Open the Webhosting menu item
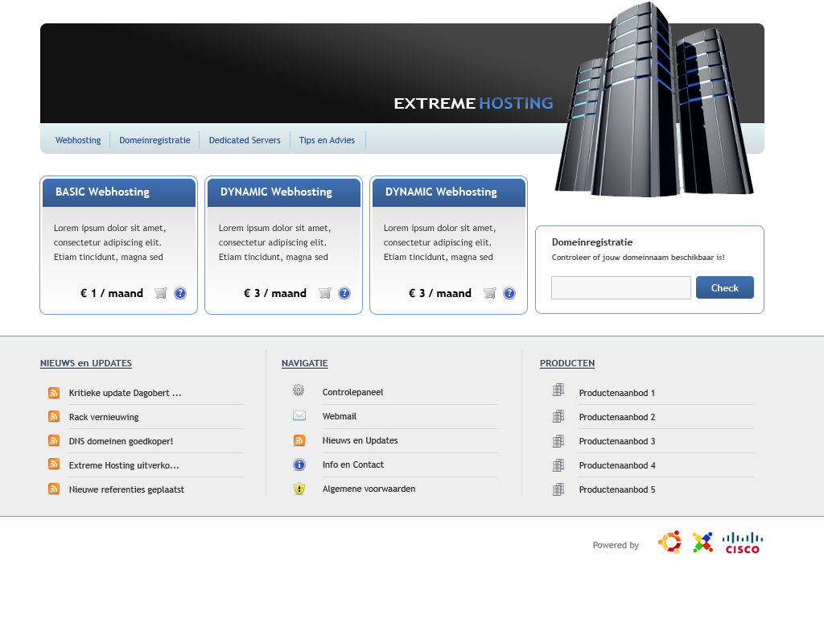 tap(78, 140)
